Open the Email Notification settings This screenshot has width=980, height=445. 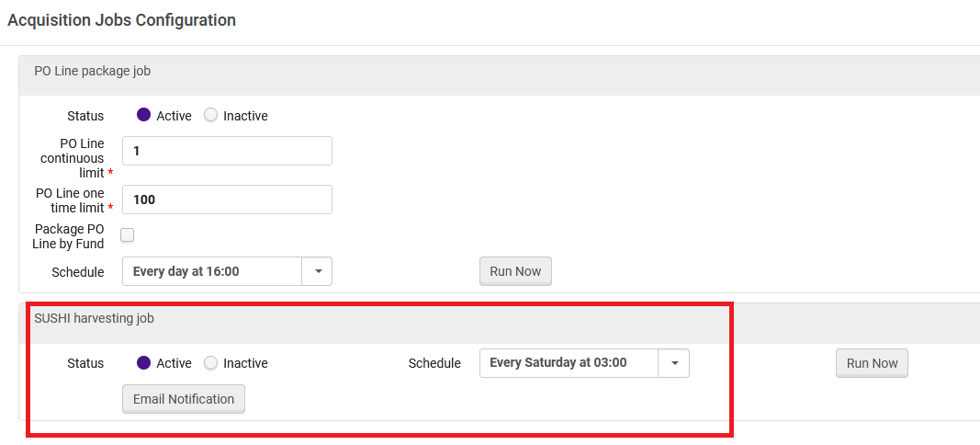[184, 399]
